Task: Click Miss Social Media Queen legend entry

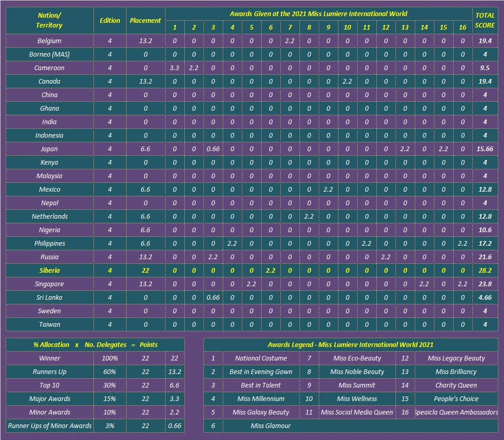Action: (357, 412)
